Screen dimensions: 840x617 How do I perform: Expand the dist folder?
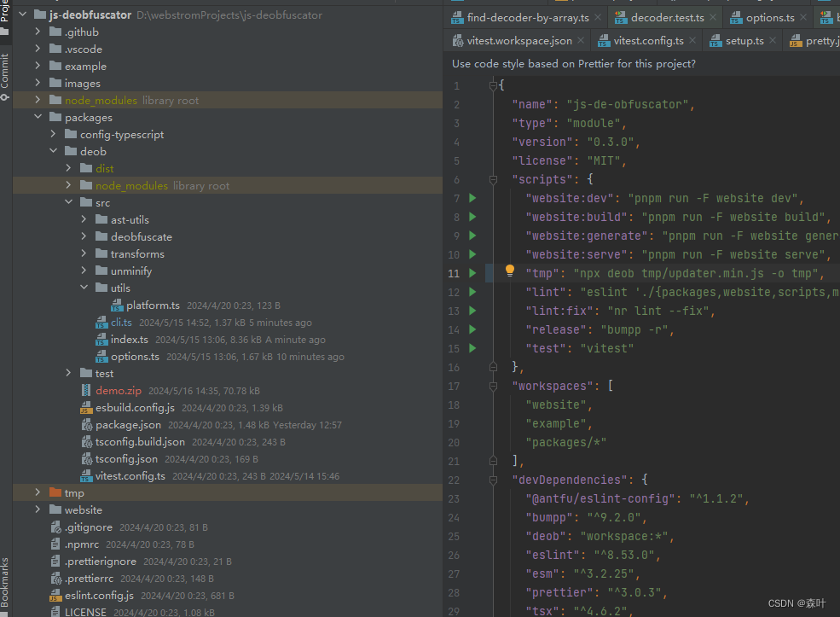68,168
